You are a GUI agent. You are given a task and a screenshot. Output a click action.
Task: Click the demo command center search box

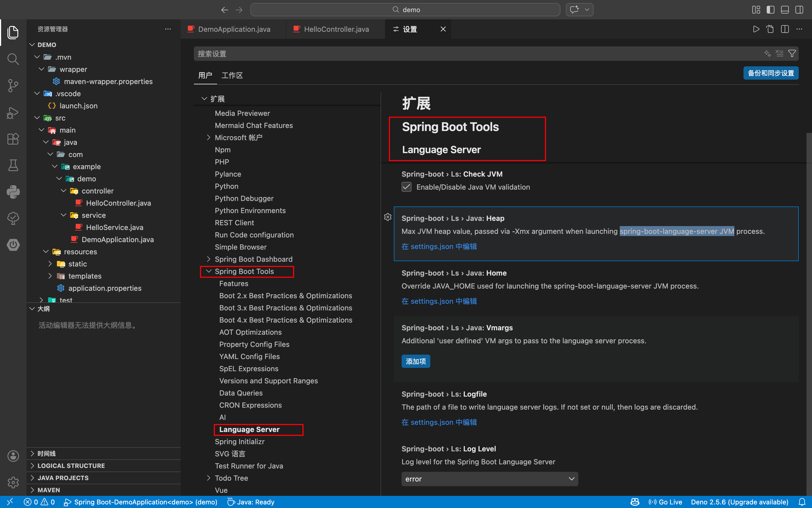[405, 10]
